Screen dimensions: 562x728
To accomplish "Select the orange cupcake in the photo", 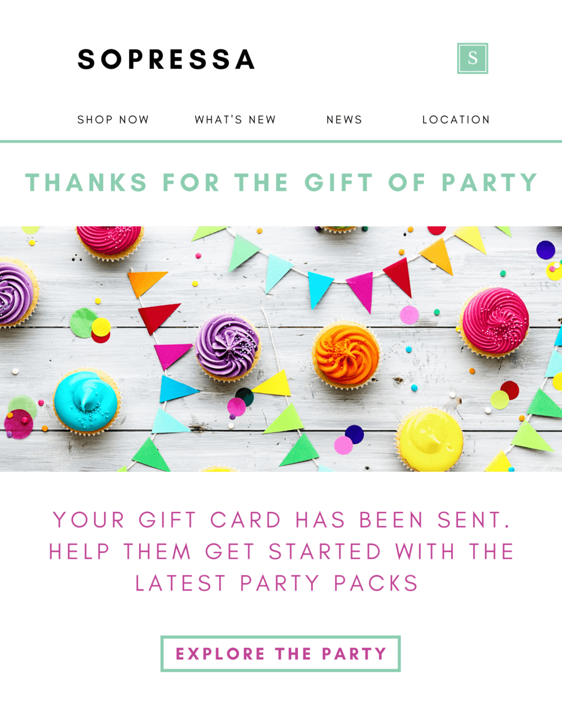I will (x=346, y=354).
